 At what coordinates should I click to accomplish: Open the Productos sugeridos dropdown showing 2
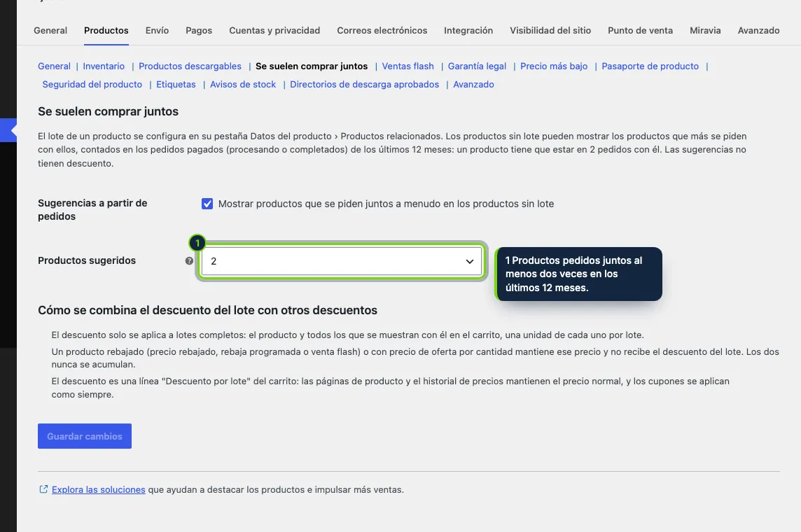click(x=341, y=261)
